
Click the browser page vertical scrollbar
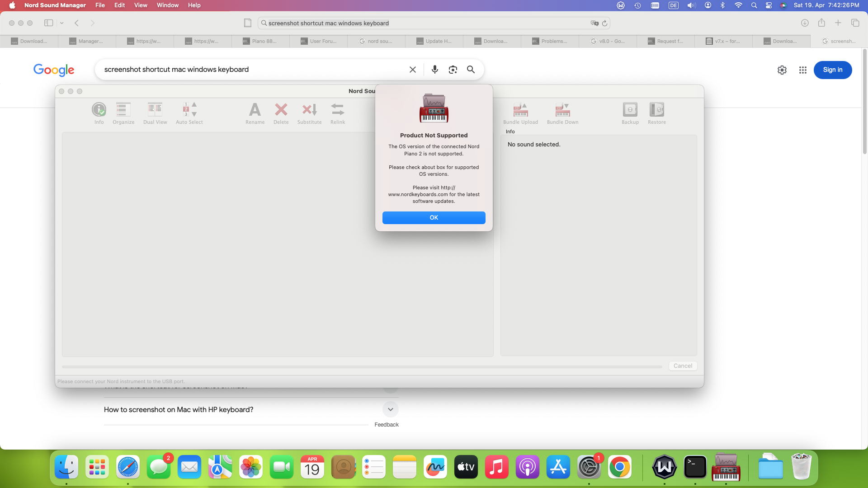click(x=864, y=102)
